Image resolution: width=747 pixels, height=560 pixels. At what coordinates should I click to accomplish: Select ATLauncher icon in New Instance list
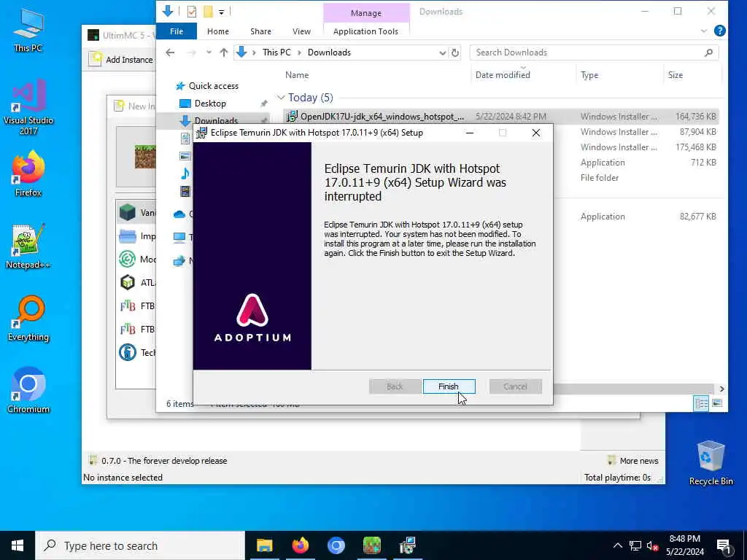click(x=127, y=282)
